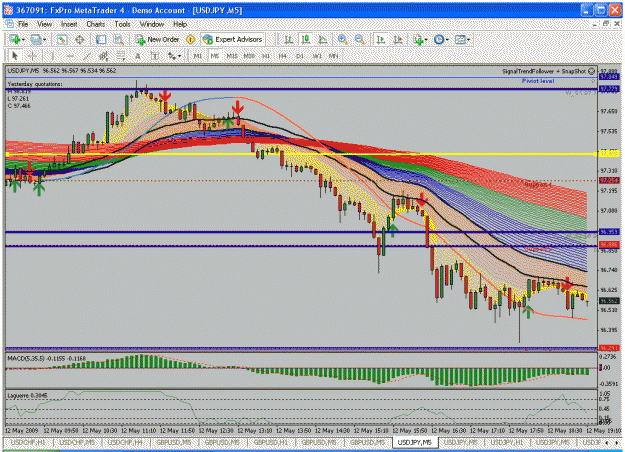This screenshot has width=625, height=452.
Task: Expand the indicators dropdown arrow
Action: 426,40
